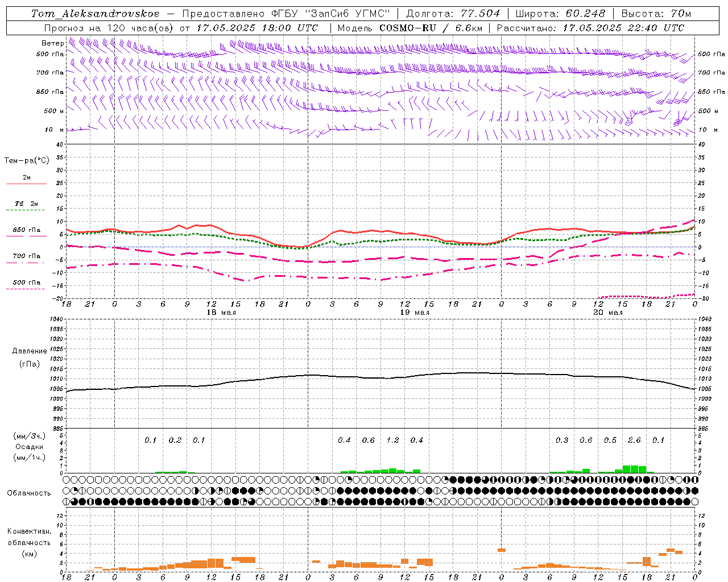Click the 0.3 precipitation value
Viewport: 728px width, 582px height.
(x=562, y=440)
